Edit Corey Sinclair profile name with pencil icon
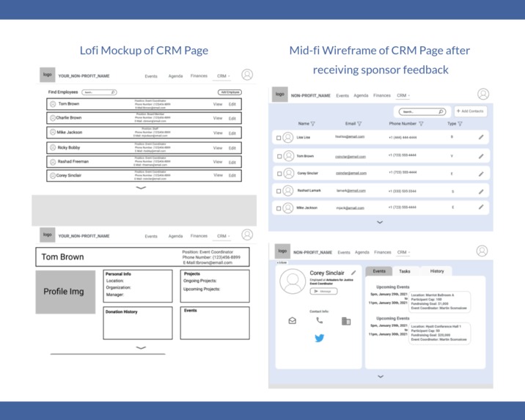 pos(353,273)
